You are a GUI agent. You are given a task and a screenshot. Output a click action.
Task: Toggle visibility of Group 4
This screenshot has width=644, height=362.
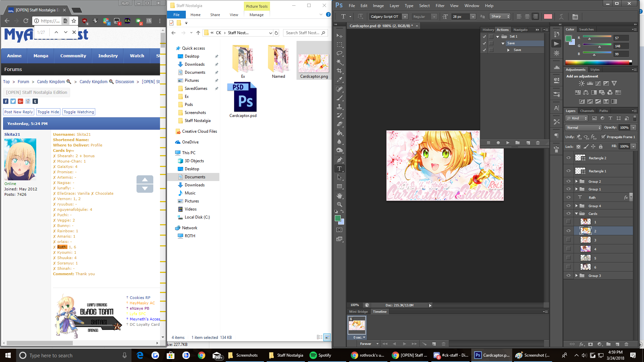[x=568, y=205]
